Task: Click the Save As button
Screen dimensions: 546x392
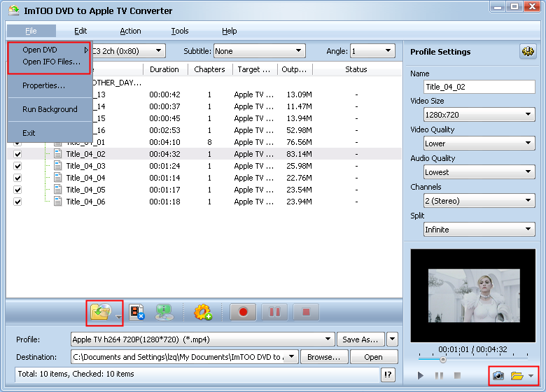Action: [360, 339]
